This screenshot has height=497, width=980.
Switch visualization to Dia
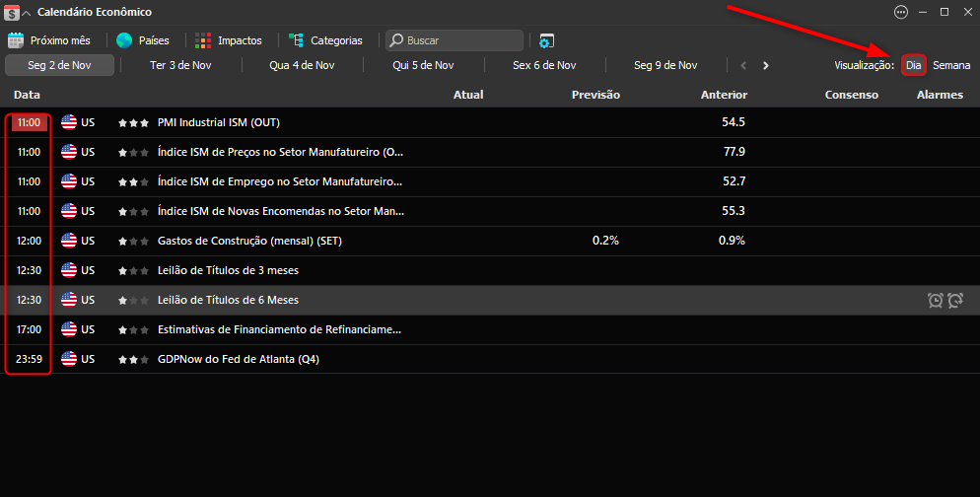point(914,65)
